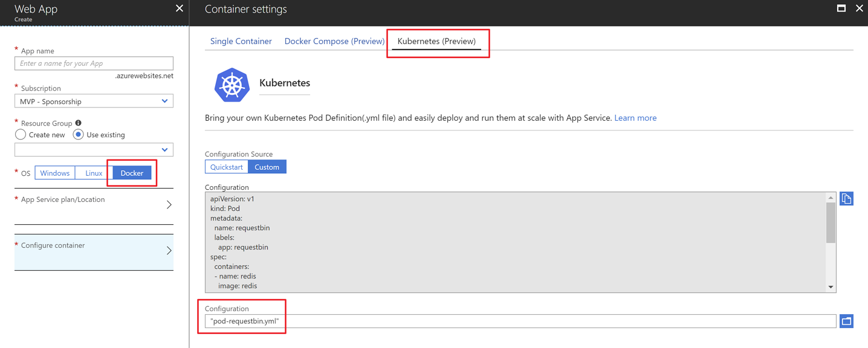
Task: Choose Docker as the OS
Action: [x=132, y=173]
